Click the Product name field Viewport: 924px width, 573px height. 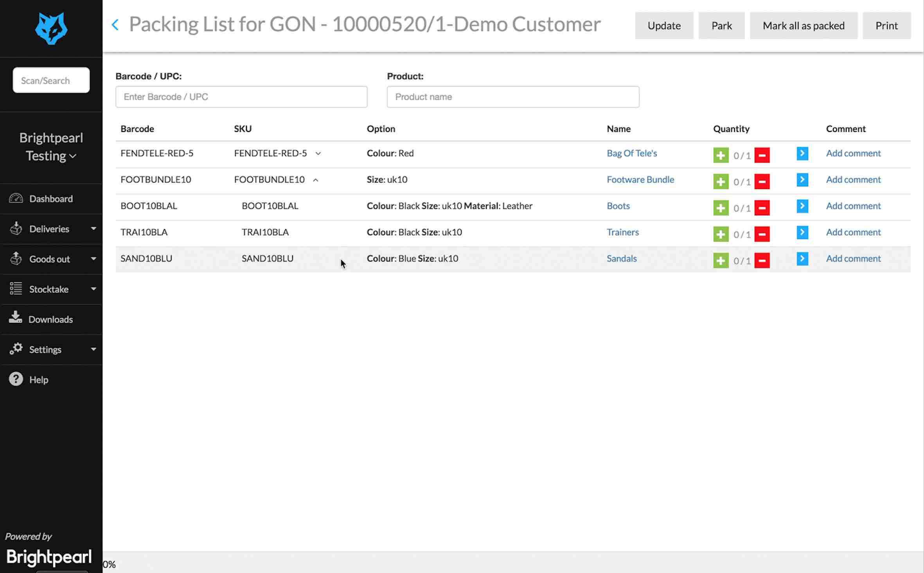coord(513,97)
